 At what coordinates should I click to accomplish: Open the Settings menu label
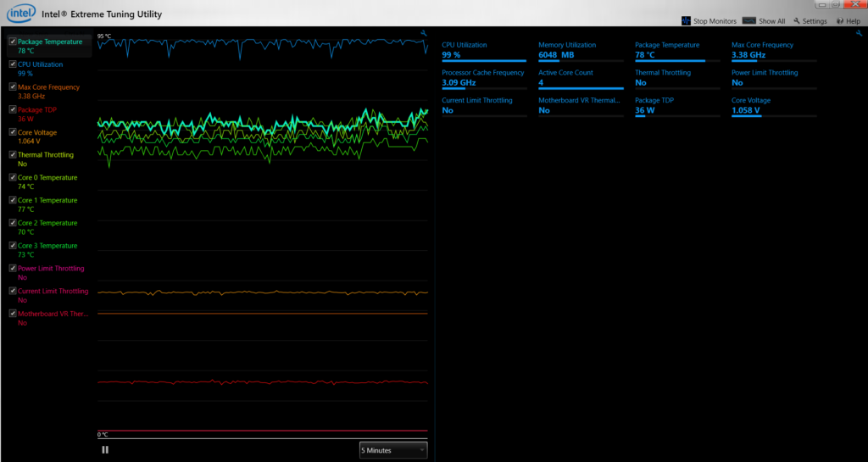click(815, 21)
